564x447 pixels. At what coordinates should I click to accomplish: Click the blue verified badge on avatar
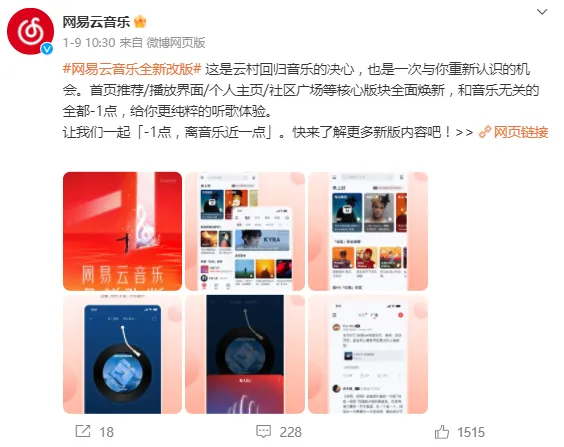tap(47, 49)
